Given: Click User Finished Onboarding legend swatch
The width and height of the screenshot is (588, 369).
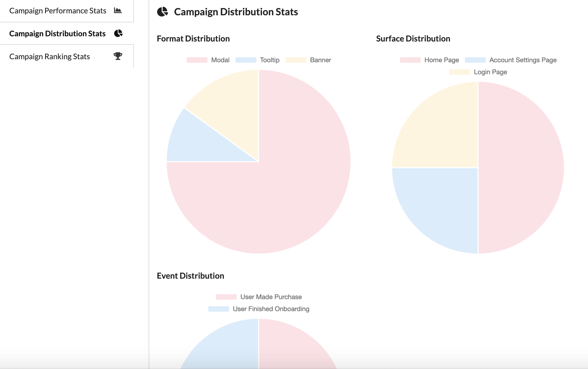Looking at the screenshot, I should pyautogui.click(x=219, y=309).
